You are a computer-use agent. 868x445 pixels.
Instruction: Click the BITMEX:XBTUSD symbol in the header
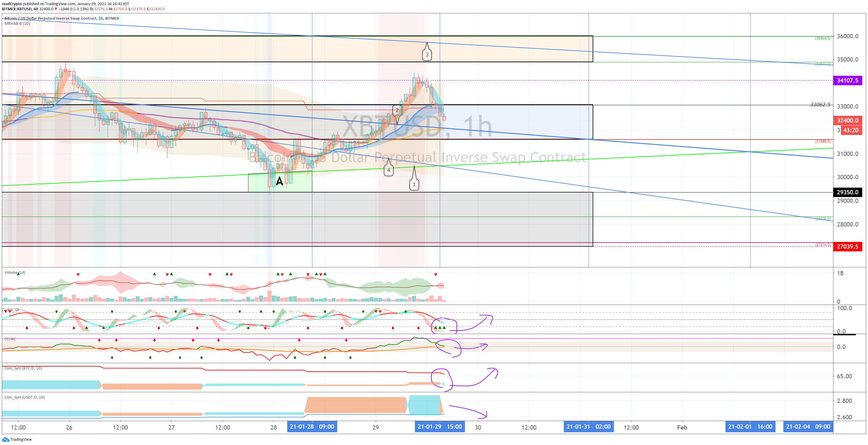tap(16, 9)
